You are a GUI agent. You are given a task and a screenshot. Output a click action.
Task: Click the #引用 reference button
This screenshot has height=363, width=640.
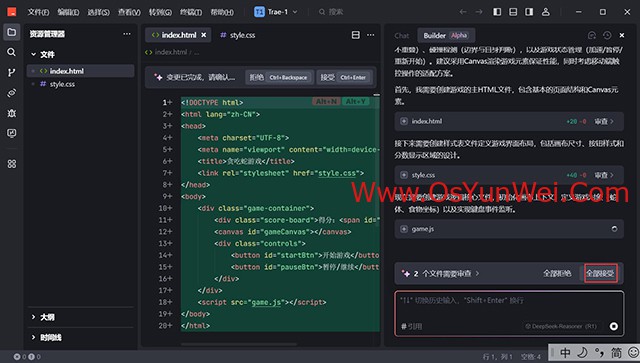[411, 326]
